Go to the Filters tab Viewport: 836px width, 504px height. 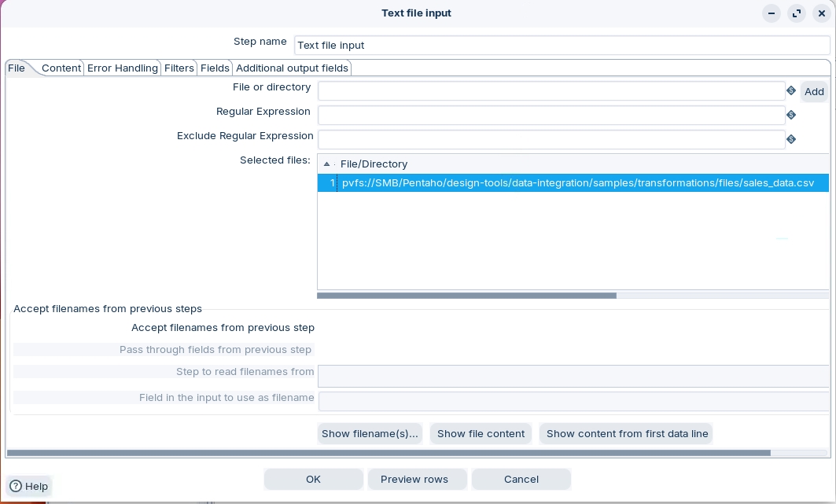[x=179, y=68]
